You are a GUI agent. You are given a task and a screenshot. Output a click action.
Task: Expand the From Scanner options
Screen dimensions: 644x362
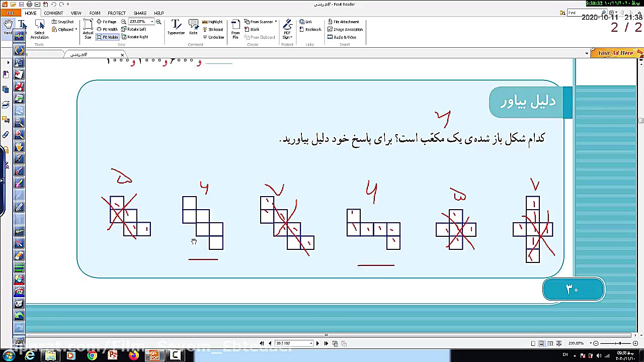click(275, 21)
